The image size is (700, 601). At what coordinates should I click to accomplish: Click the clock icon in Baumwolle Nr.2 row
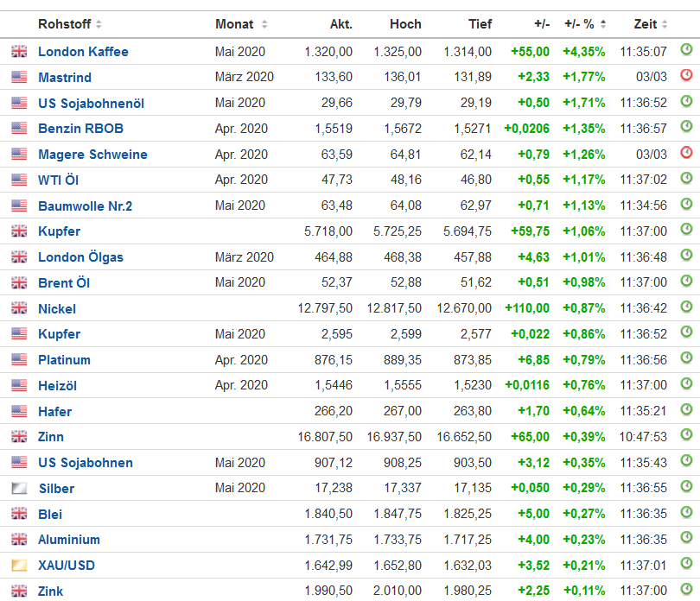click(686, 204)
